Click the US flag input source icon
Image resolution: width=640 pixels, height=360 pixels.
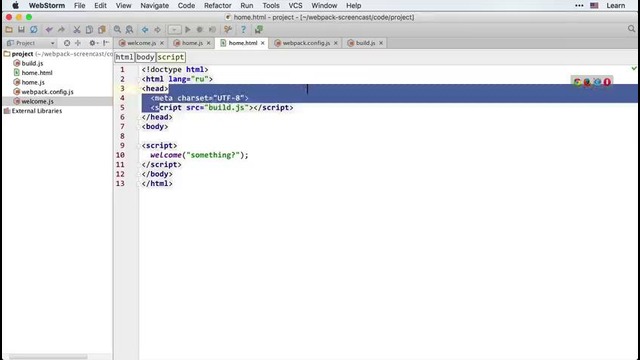[594, 6]
